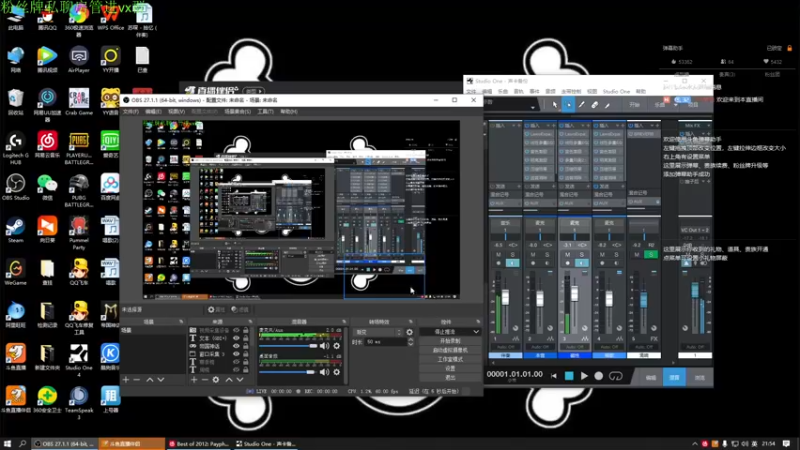800x450 pixels.
Task: Open 滤镜 filters button in OBS
Action: click(240, 310)
